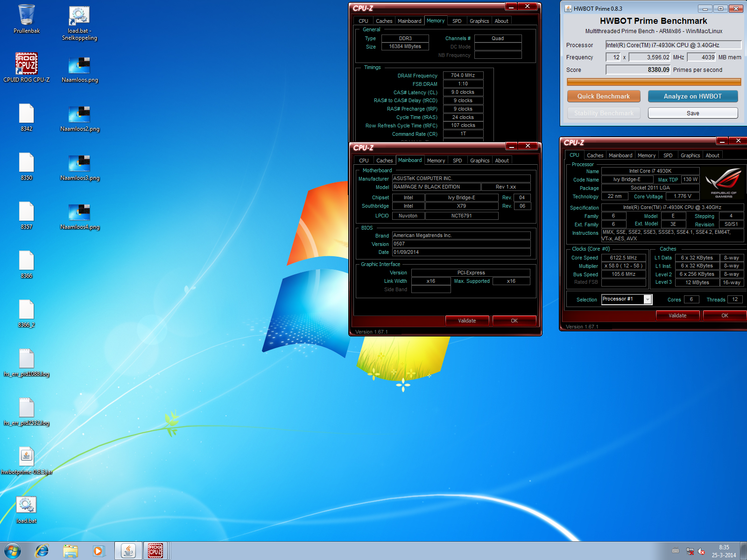This screenshot has width=747, height=560.
Task: Select hs_err_pid1088.log file icon
Action: (27, 362)
